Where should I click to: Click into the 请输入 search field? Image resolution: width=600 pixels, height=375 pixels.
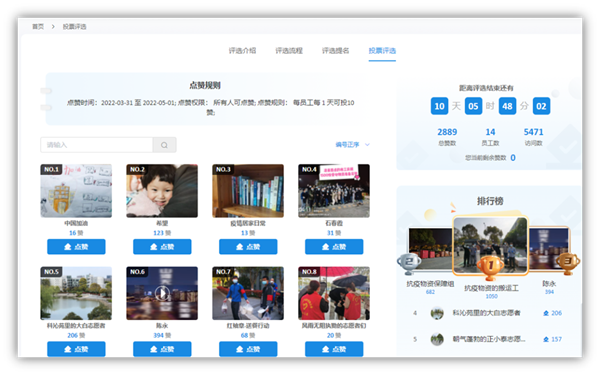click(96, 145)
